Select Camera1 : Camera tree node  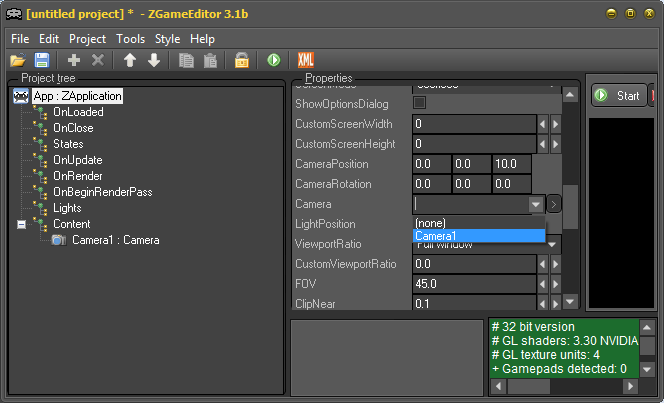[x=116, y=240]
